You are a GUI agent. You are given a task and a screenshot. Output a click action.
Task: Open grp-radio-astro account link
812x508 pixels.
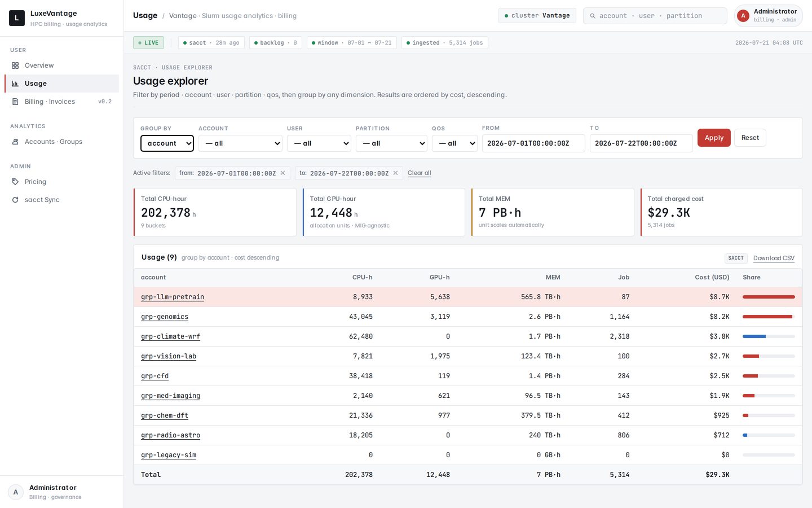(x=170, y=435)
